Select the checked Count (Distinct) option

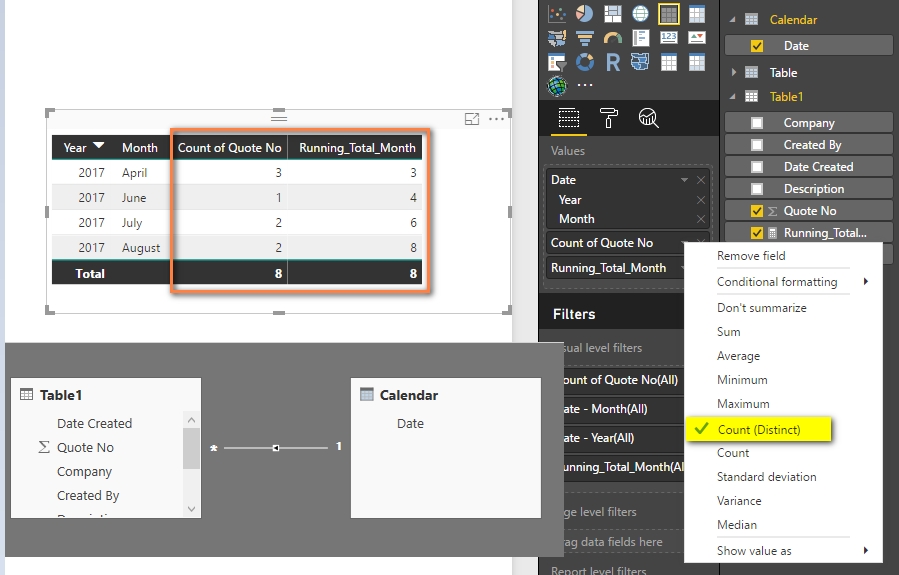coord(758,429)
